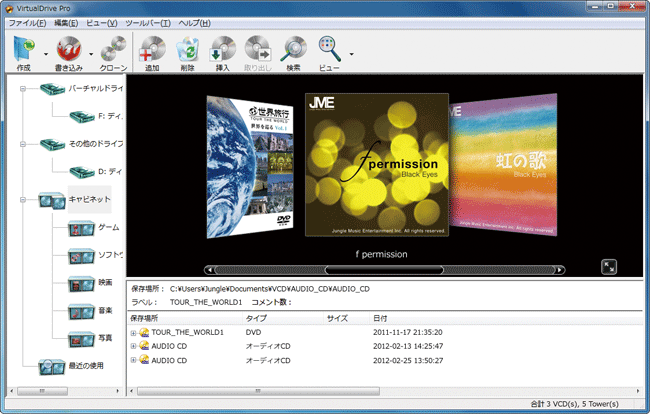
Task: Click the TOUR_THE_WORLD1 label value
Action: [206, 302]
